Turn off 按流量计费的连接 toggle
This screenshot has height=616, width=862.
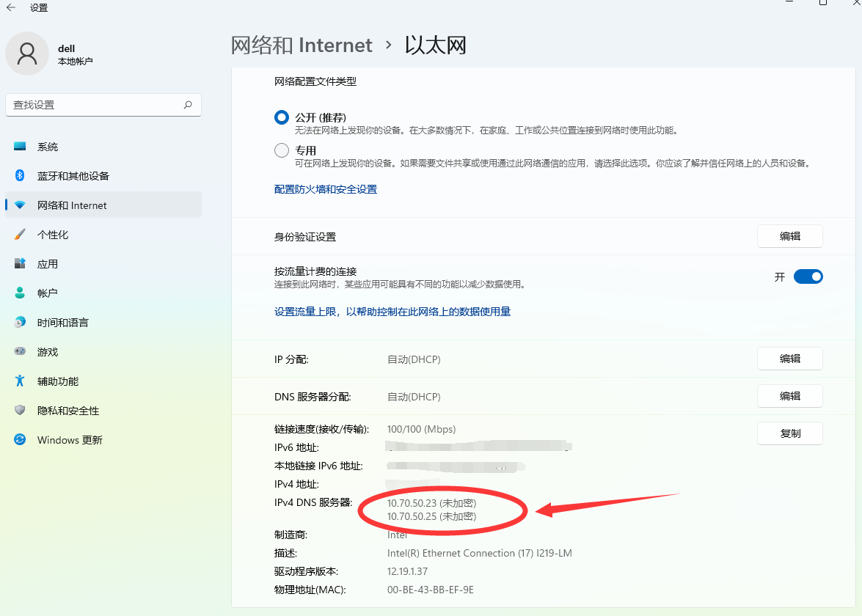pos(808,276)
